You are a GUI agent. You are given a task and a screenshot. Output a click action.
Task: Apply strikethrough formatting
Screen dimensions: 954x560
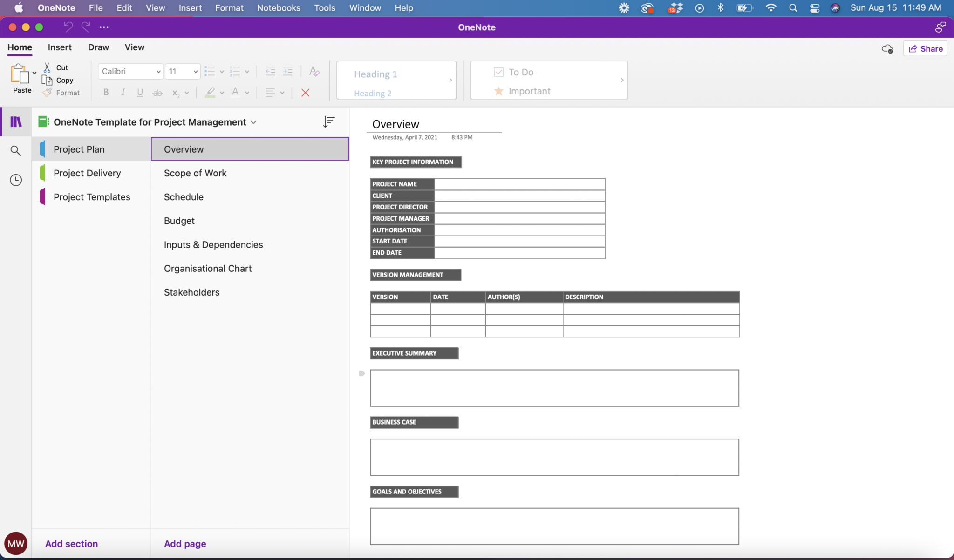pos(157,92)
